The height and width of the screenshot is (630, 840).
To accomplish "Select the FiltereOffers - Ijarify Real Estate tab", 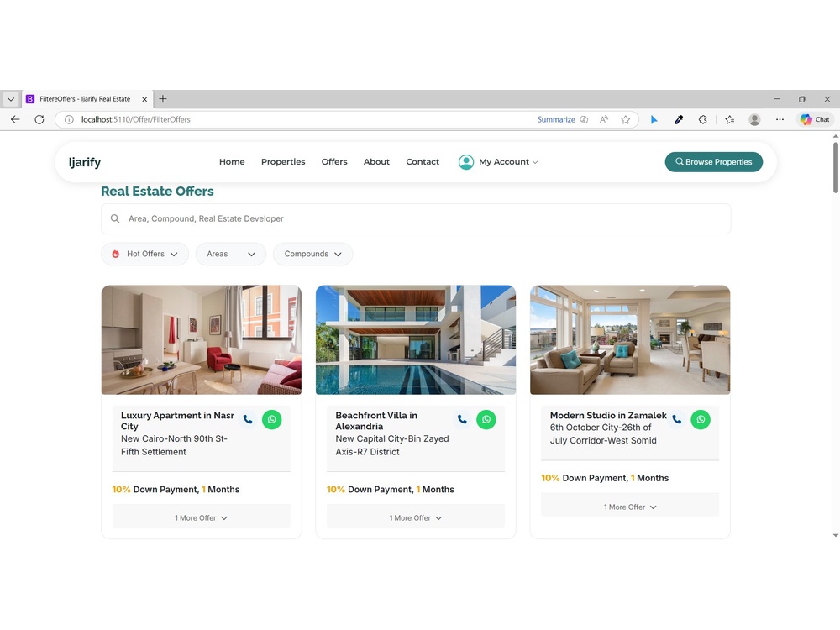I will [88, 99].
